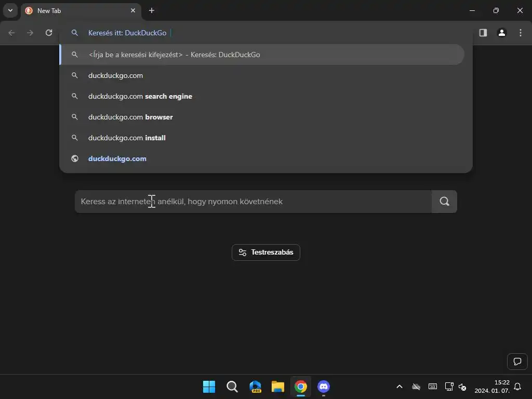
Task: Open File Explorer from the taskbar
Action: (278, 387)
